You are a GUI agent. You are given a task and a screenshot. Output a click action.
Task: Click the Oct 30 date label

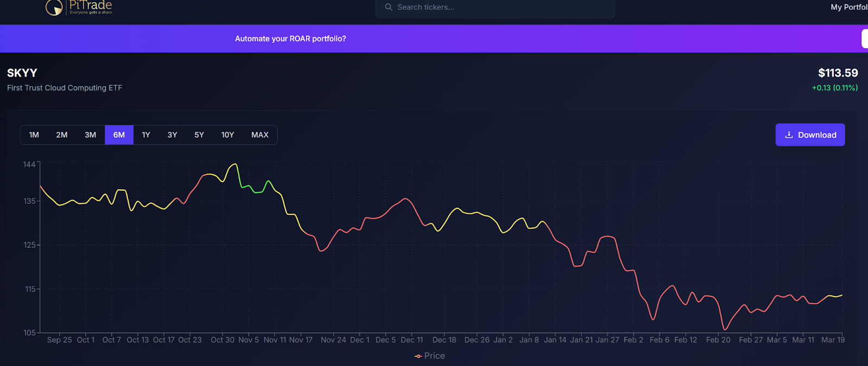222,340
